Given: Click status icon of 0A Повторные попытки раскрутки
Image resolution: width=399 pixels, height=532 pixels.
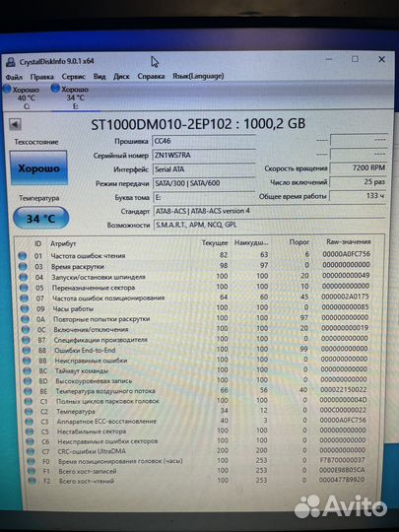Looking at the screenshot, I should coord(25,319).
